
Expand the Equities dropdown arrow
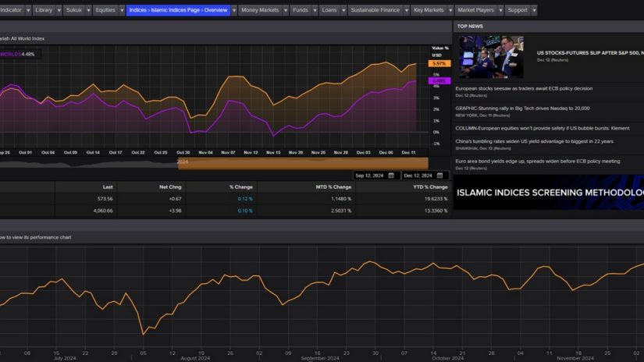(122, 10)
